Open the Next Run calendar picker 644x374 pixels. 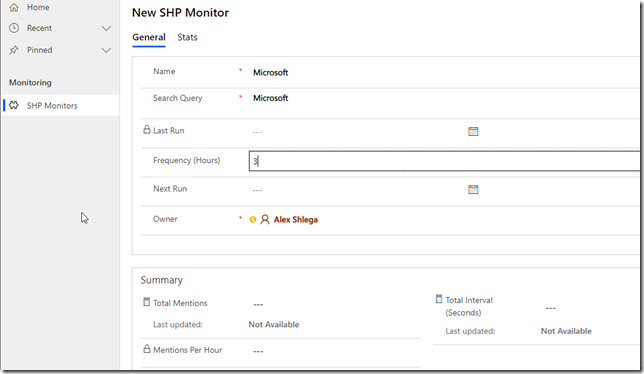(x=473, y=189)
